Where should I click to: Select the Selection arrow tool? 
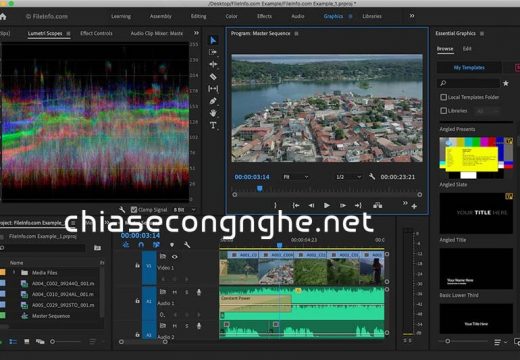coord(213,40)
